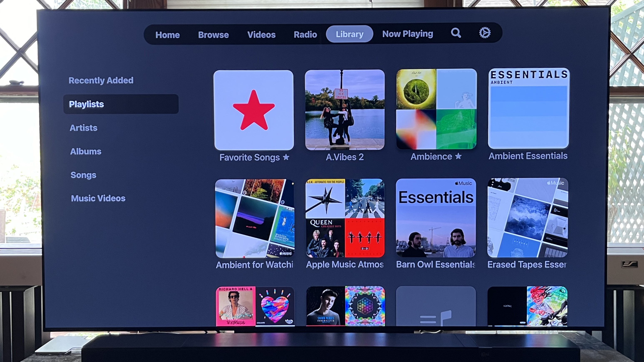Switch to the Radio tab
The height and width of the screenshot is (362, 644).
point(305,34)
